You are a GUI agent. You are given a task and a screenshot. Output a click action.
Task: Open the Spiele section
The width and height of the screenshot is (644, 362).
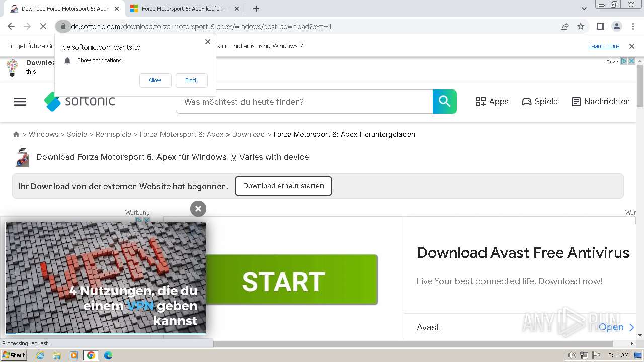click(x=540, y=102)
